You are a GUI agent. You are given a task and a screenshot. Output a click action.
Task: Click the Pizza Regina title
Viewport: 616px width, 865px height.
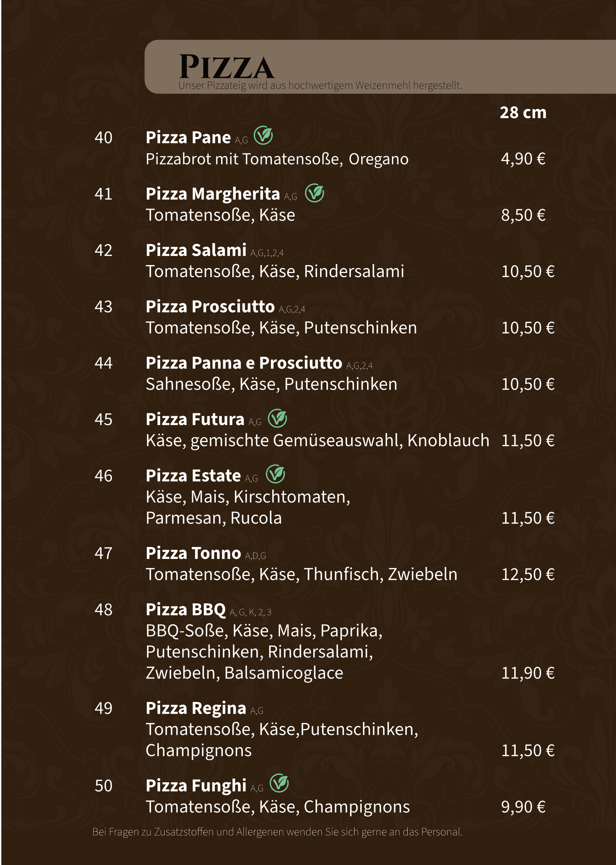coord(196,708)
